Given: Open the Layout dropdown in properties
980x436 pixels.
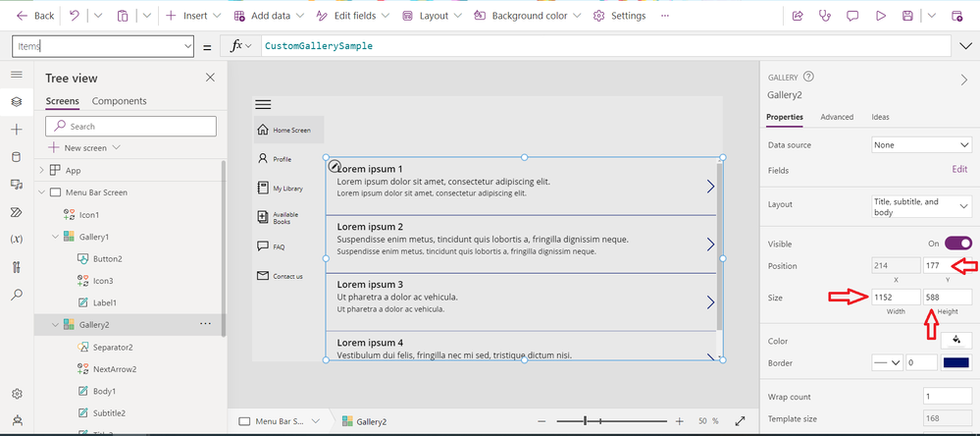Looking at the screenshot, I should pos(921,207).
